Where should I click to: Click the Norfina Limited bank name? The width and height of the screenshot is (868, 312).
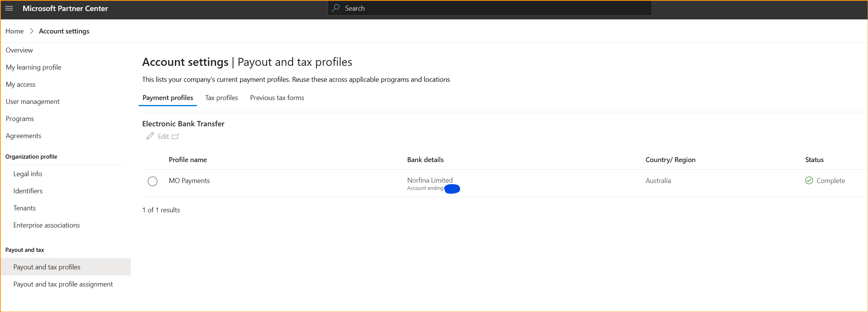click(430, 180)
